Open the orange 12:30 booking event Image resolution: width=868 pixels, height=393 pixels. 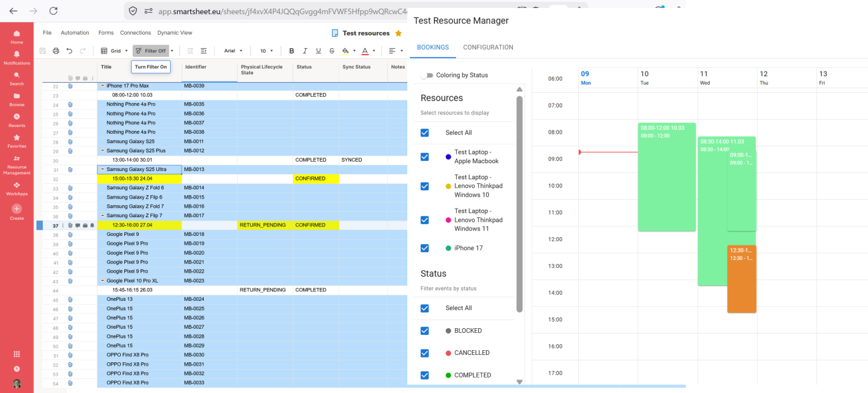click(x=742, y=279)
